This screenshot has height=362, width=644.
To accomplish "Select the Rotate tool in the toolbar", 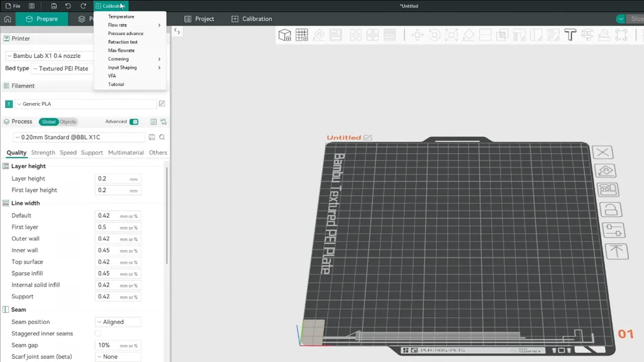I will click(434, 35).
